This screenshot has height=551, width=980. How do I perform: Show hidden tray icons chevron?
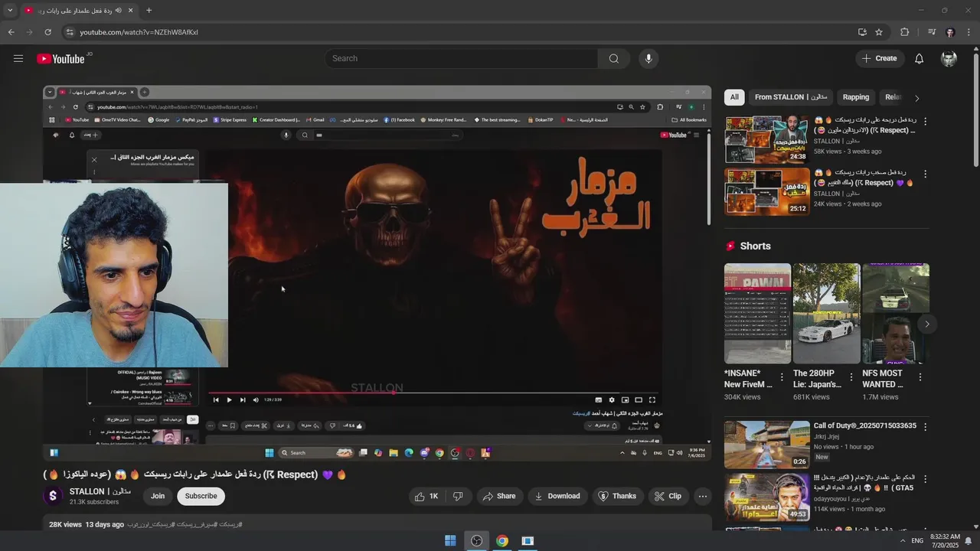click(902, 541)
